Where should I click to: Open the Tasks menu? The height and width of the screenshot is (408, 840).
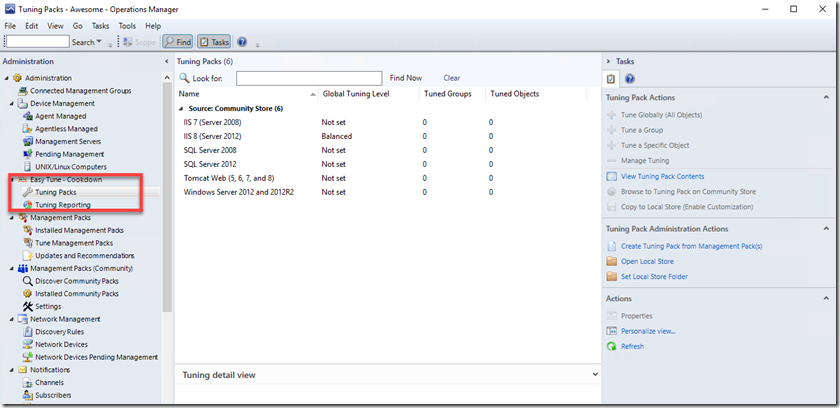click(100, 26)
